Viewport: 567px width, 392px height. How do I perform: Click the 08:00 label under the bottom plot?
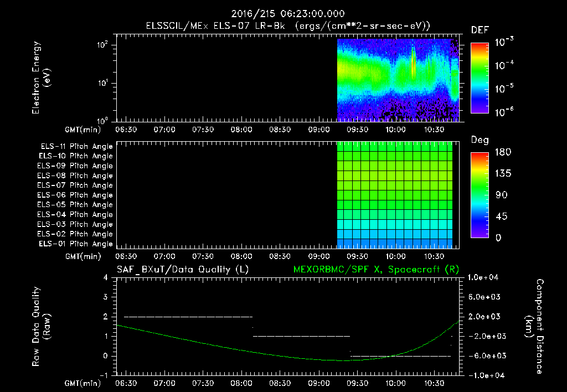click(x=241, y=383)
